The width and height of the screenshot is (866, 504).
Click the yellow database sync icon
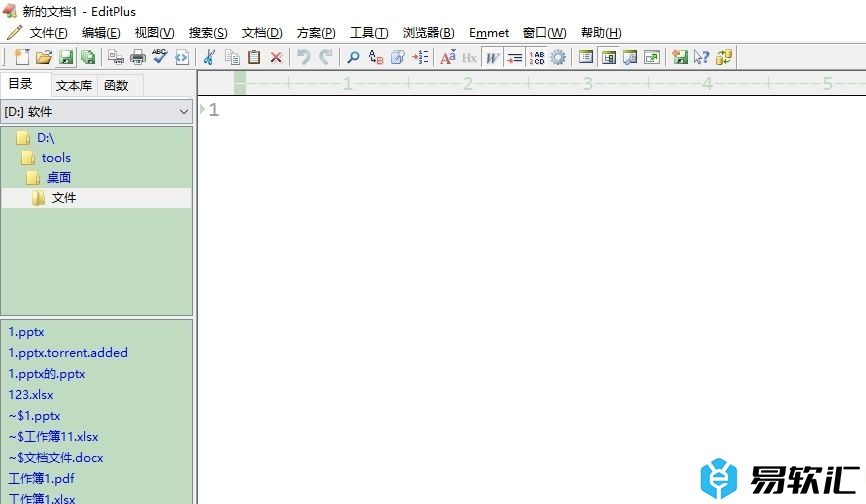point(724,57)
